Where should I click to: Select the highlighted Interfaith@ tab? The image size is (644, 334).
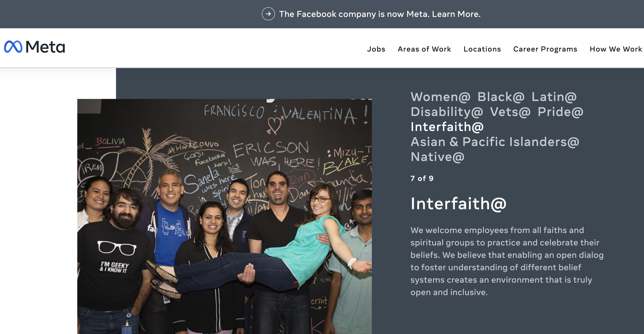[447, 127]
